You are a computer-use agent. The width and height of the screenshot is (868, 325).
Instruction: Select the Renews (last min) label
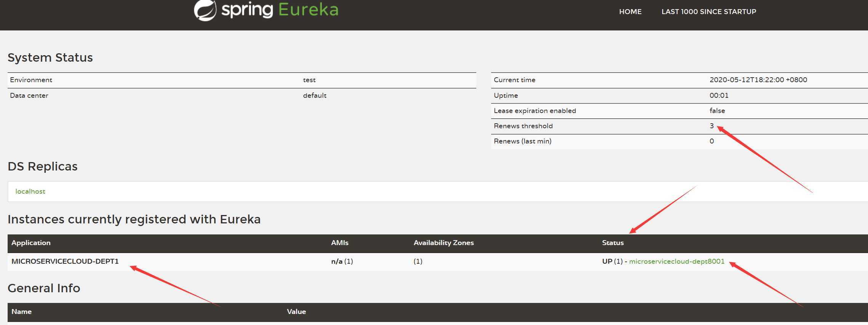coord(522,141)
